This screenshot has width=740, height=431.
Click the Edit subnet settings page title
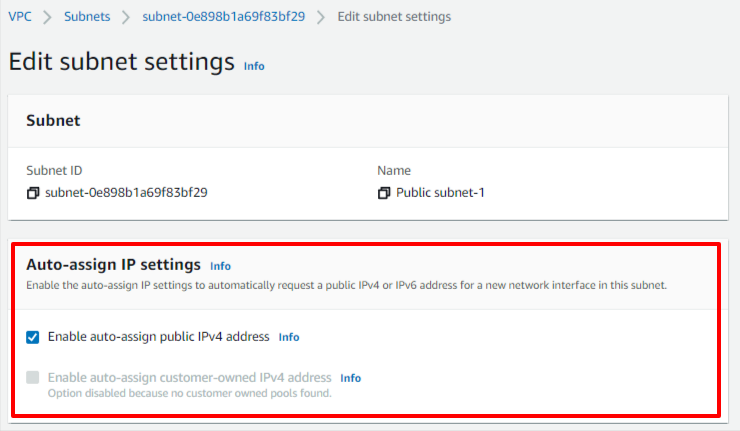click(x=122, y=62)
